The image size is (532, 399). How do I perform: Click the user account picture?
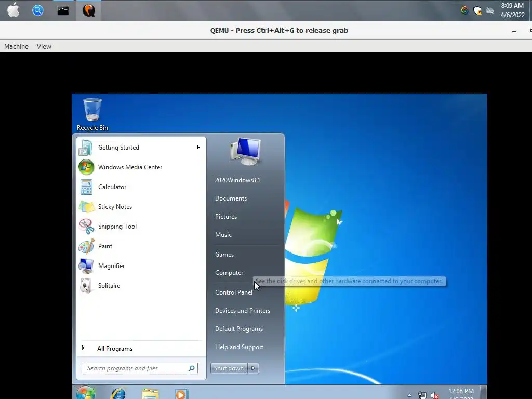(x=246, y=151)
